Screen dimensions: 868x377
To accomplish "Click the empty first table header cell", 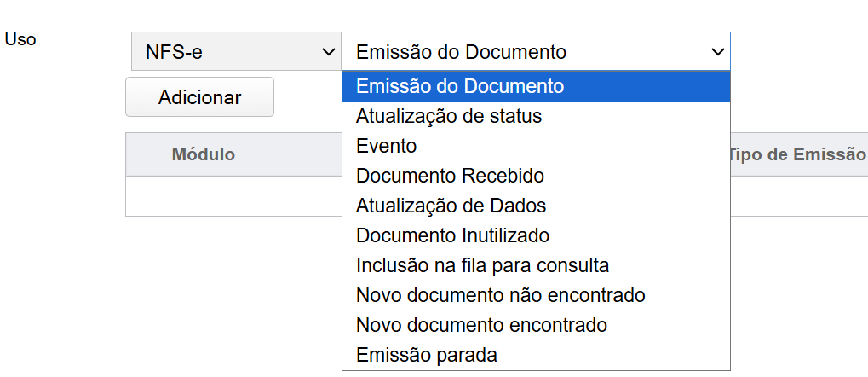I will (145, 154).
